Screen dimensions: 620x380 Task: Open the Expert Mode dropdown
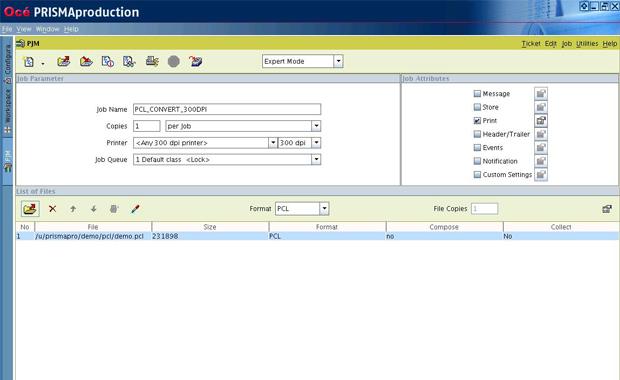point(338,61)
